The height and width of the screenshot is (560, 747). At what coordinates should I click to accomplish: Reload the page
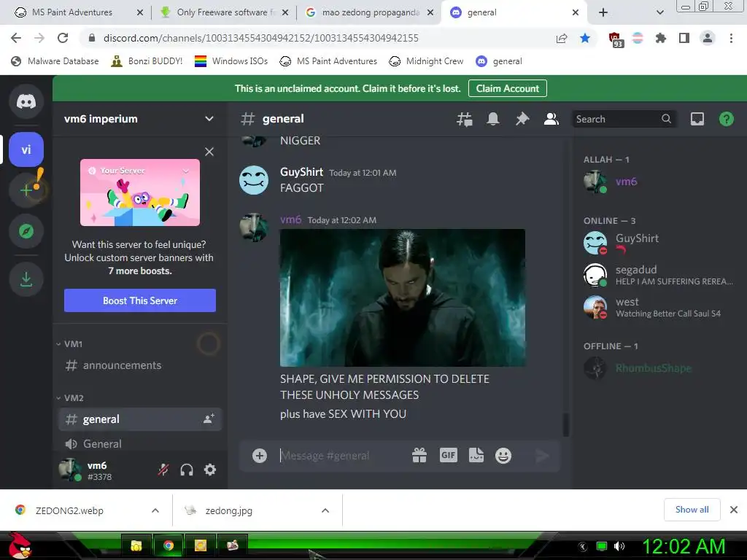point(63,38)
